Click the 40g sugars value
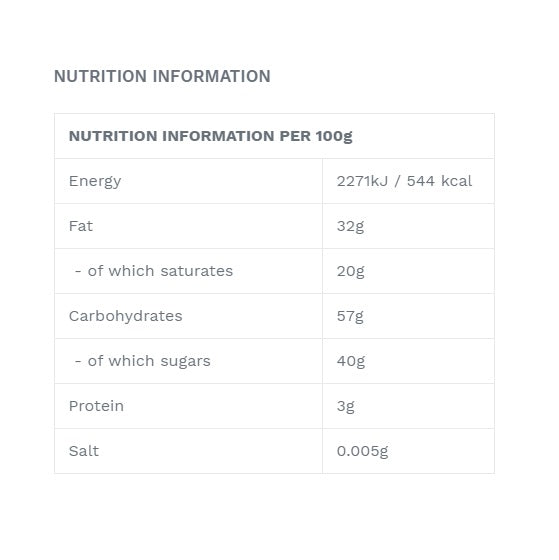 [x=351, y=361]
